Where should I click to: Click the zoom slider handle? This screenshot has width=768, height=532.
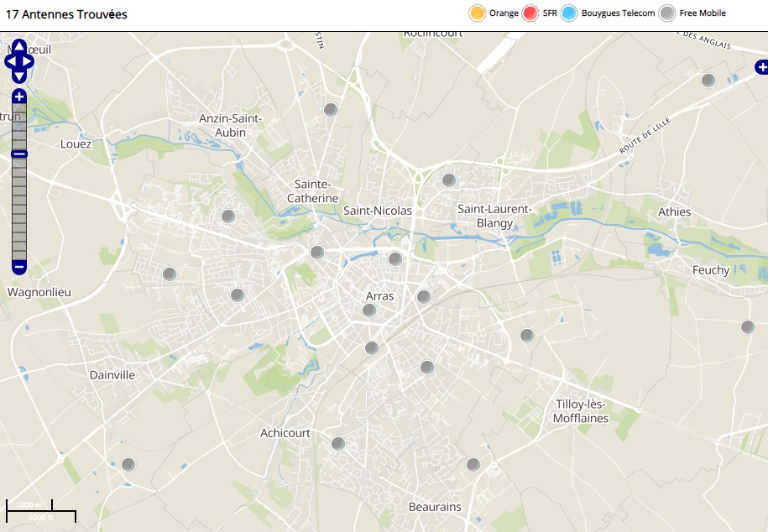[x=19, y=154]
